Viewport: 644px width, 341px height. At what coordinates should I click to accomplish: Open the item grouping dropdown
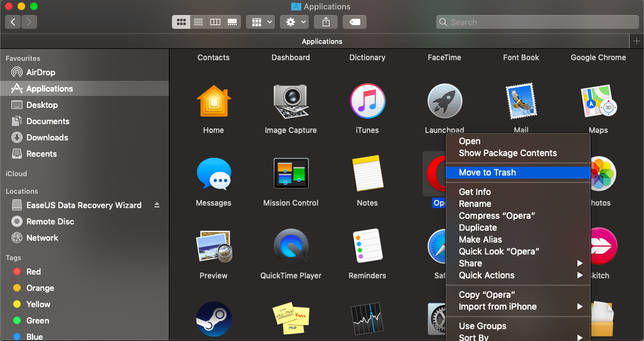(260, 22)
